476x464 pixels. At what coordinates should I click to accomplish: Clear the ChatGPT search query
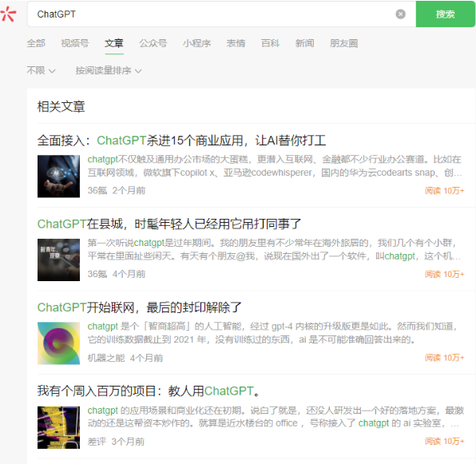click(400, 14)
